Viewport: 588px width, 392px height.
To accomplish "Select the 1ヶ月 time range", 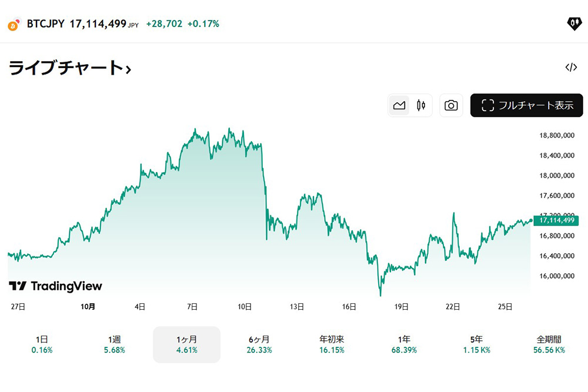I will tap(186, 344).
